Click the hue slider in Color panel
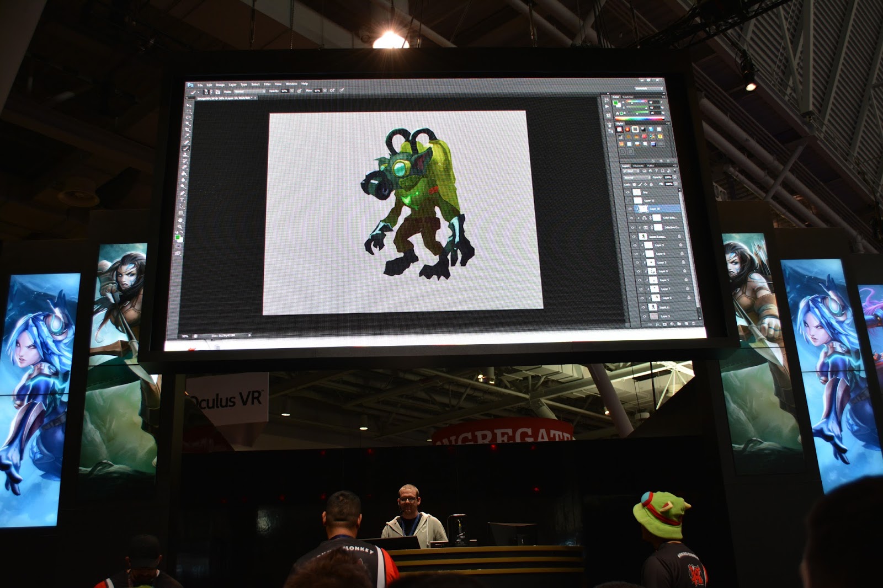The width and height of the screenshot is (883, 588). click(637, 101)
